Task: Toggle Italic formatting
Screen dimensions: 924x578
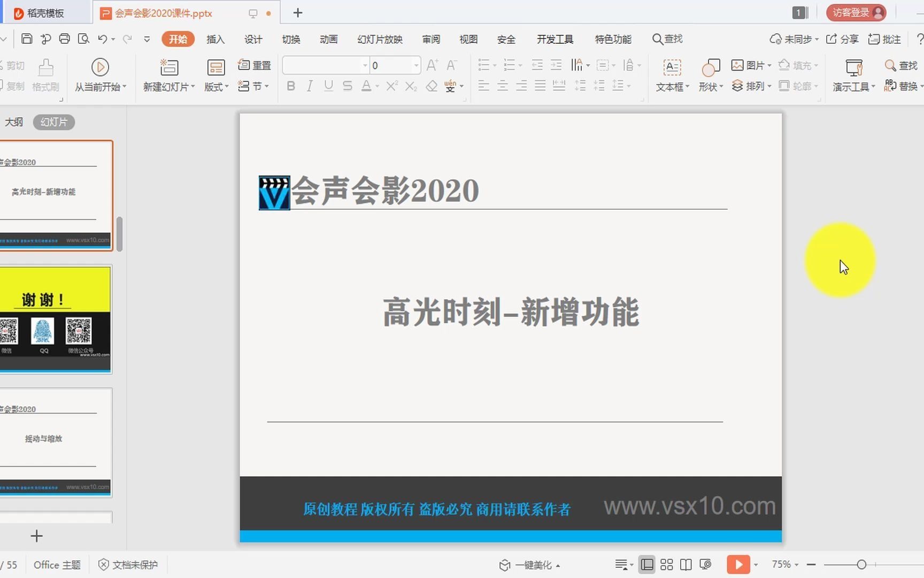Action: pos(310,86)
